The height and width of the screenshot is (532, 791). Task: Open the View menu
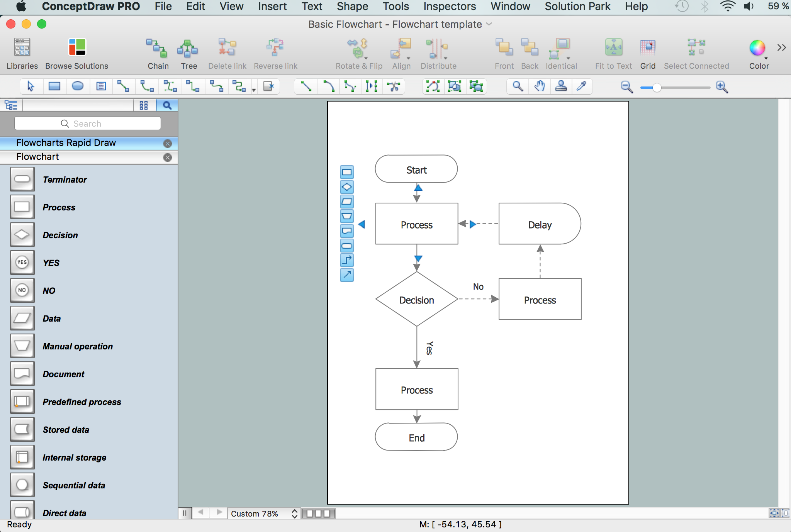tap(231, 7)
